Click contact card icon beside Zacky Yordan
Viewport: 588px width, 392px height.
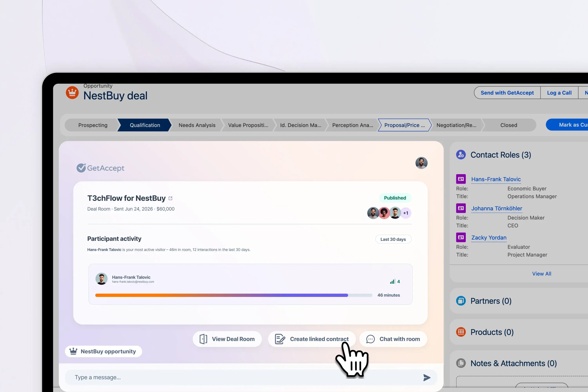tap(461, 237)
